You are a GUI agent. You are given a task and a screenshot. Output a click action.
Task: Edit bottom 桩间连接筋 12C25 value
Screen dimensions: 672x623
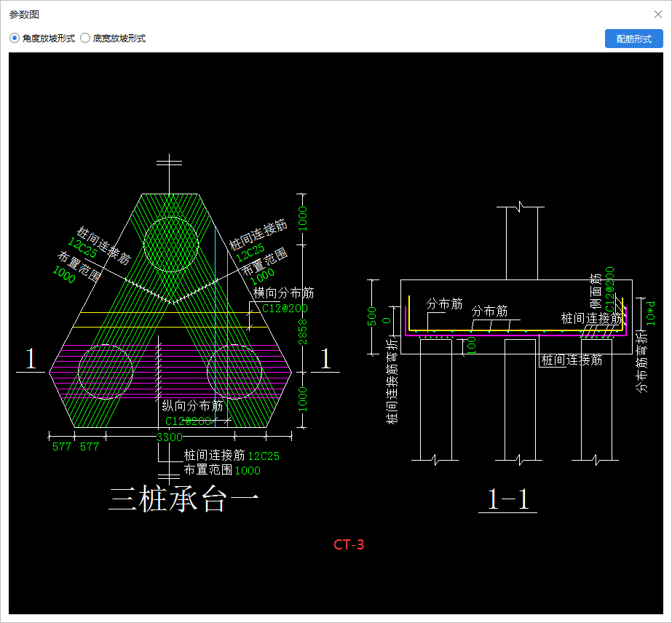tap(264, 456)
